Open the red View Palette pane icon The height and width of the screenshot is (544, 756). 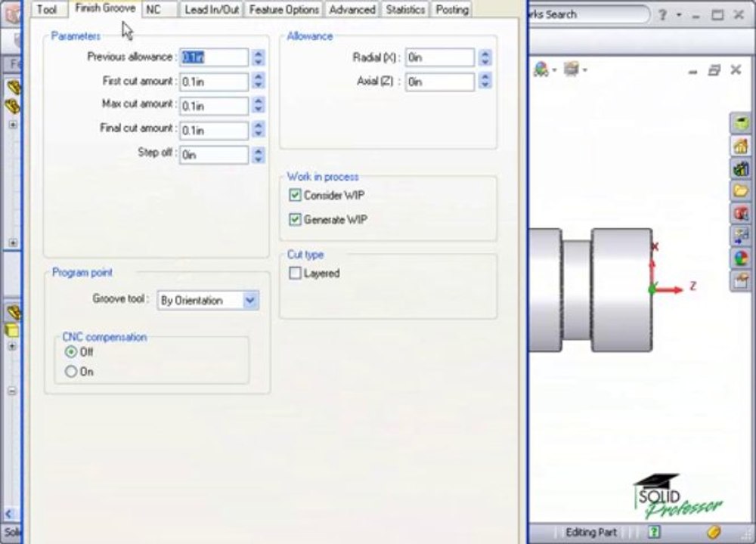pyautogui.click(x=741, y=214)
